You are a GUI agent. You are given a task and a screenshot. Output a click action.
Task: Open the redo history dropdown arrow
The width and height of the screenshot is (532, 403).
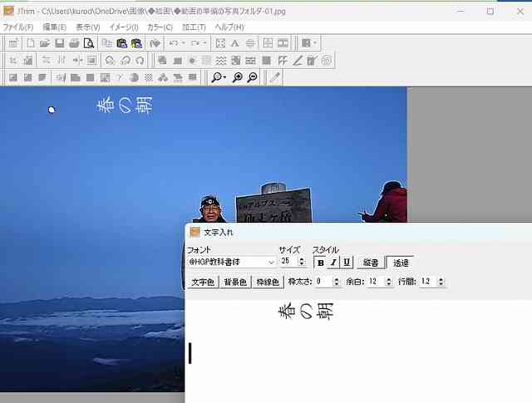204,43
